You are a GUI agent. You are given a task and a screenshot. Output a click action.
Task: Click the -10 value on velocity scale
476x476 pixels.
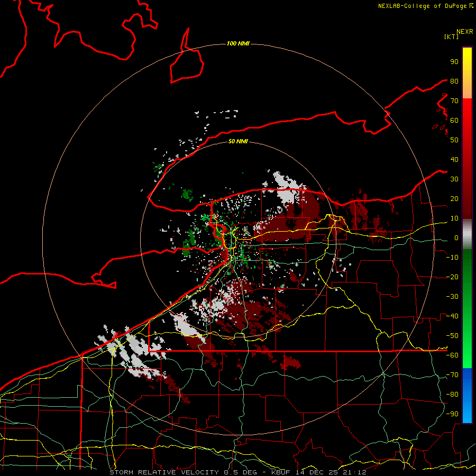coord(452,258)
